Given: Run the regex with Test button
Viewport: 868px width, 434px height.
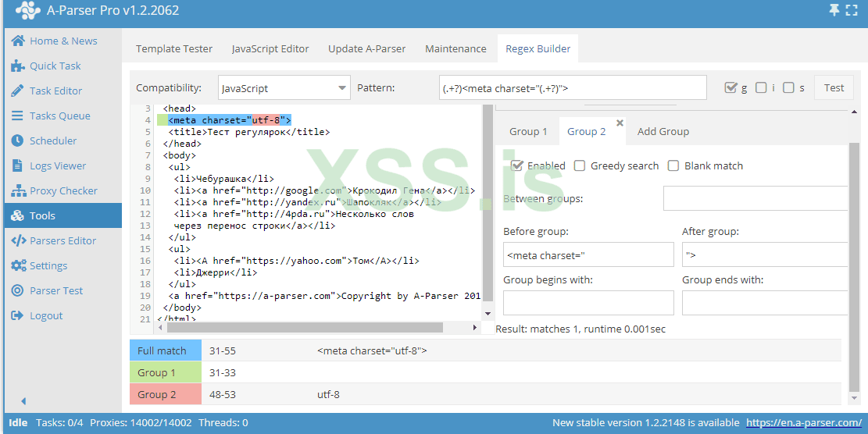Looking at the screenshot, I should click(834, 88).
